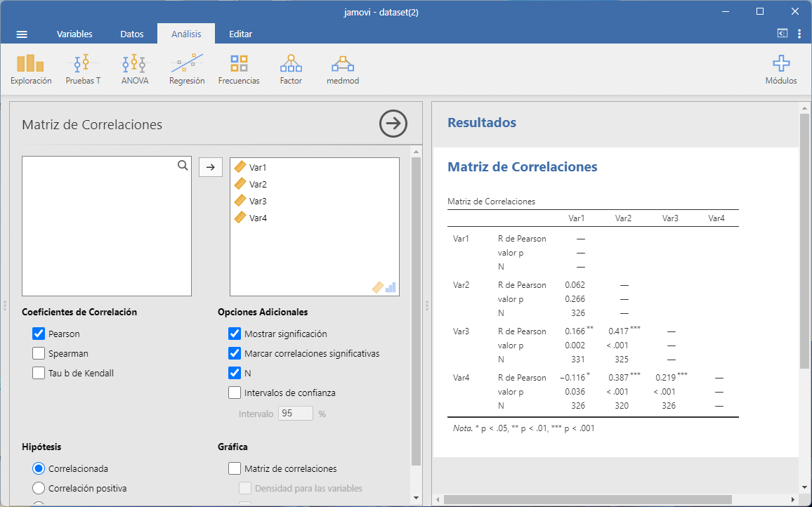Screen dimensions: 812x507
Task: Click the hamburger main menu icon
Action: click(22, 34)
